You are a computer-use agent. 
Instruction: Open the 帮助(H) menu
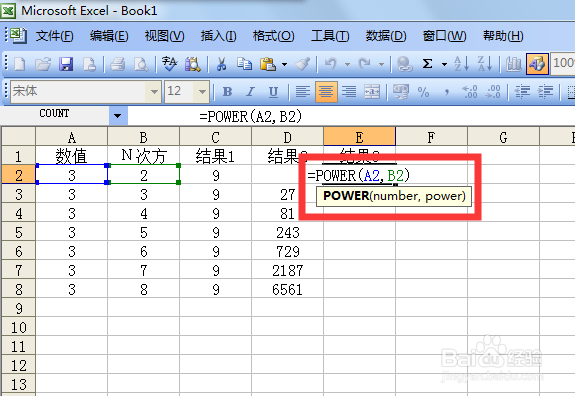click(x=503, y=36)
